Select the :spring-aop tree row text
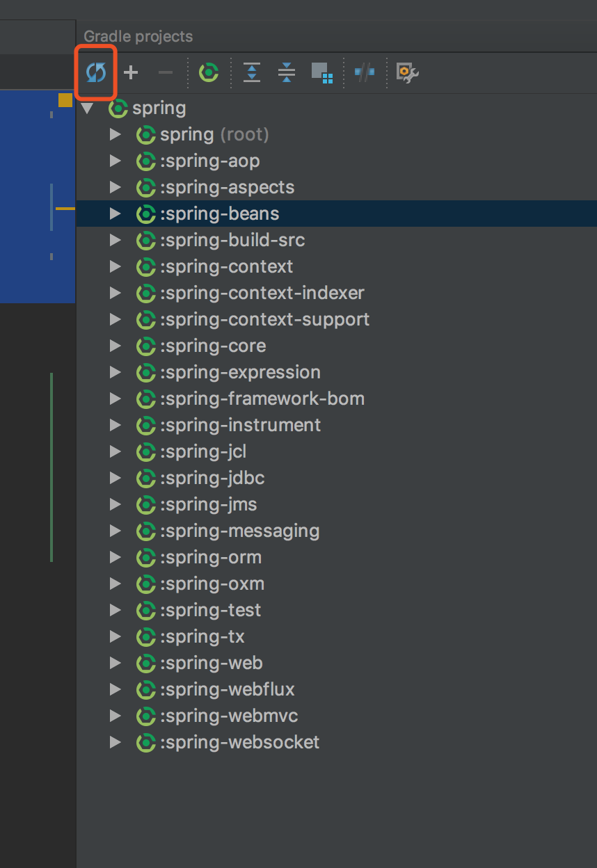Screen dimensions: 597x868 (210, 161)
